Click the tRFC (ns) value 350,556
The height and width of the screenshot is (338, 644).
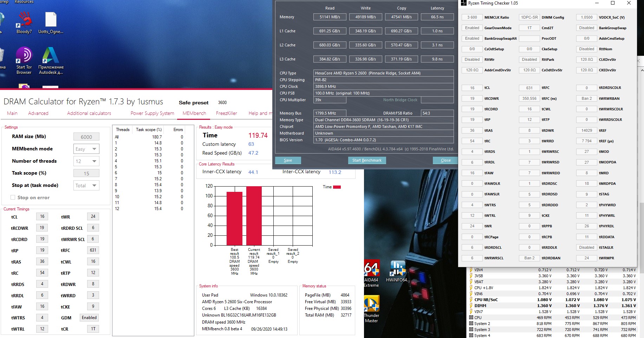pos(529,98)
